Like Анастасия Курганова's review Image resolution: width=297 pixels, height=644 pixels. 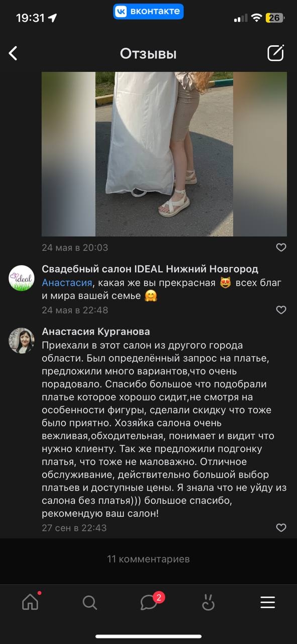(x=281, y=528)
